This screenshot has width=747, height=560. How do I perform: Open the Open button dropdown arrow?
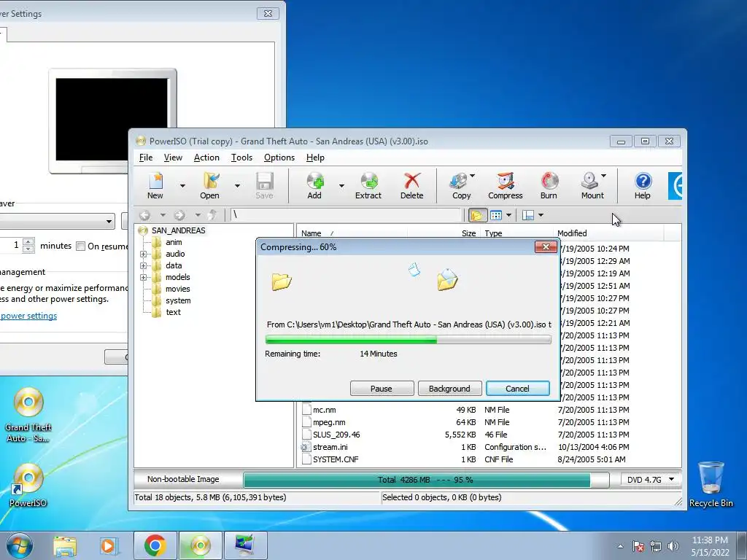point(237,186)
